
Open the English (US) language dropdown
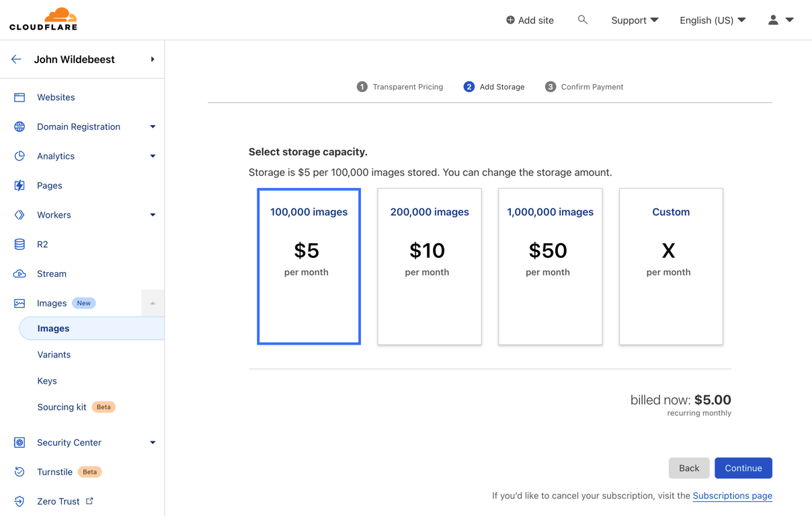click(x=713, y=20)
